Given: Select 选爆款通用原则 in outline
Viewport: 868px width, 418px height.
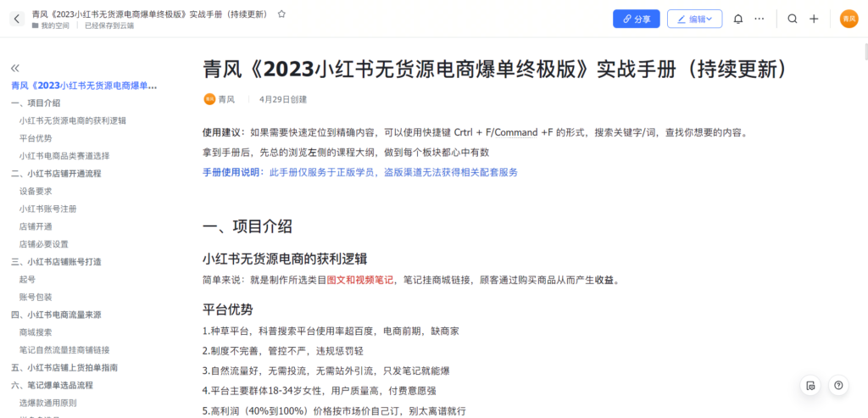Looking at the screenshot, I should (47, 403).
